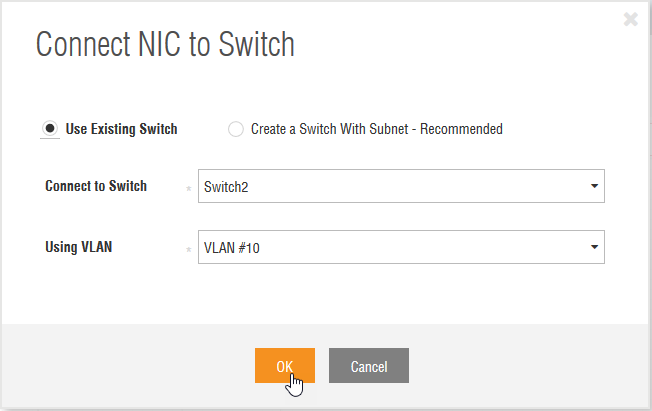Click the down arrow in the VLAN #10 combo box
The width and height of the screenshot is (652, 411).
tap(594, 246)
